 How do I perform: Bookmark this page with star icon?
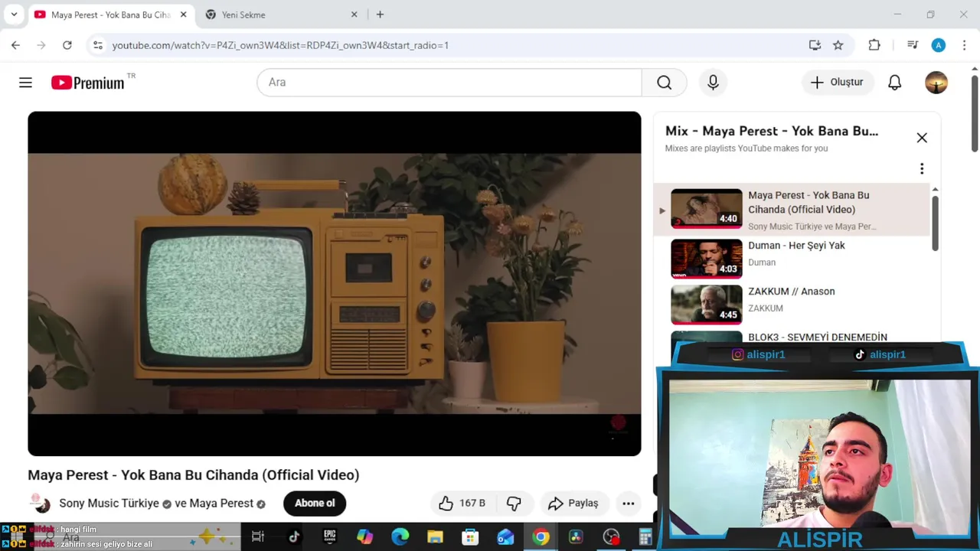tap(838, 45)
